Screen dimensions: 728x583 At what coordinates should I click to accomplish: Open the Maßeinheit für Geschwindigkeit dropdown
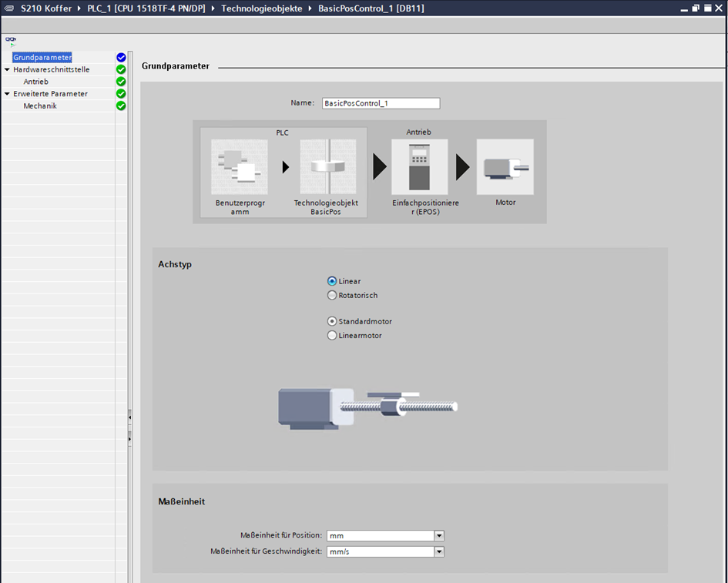pyautogui.click(x=439, y=552)
